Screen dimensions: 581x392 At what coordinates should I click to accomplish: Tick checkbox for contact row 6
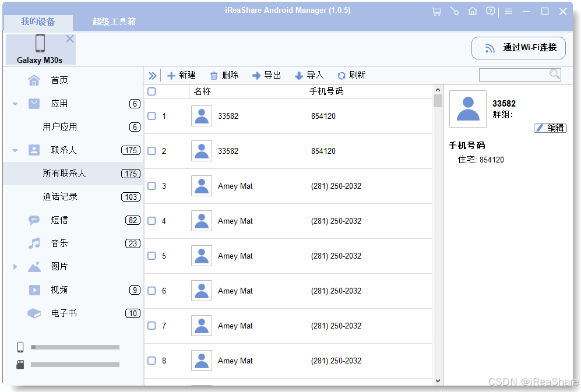[152, 291]
